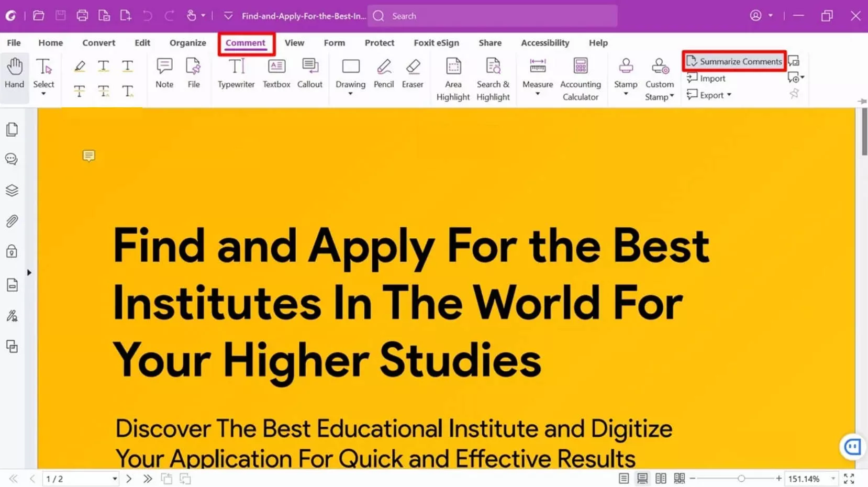Attach a File comment
868x487 pixels.
pos(194,73)
